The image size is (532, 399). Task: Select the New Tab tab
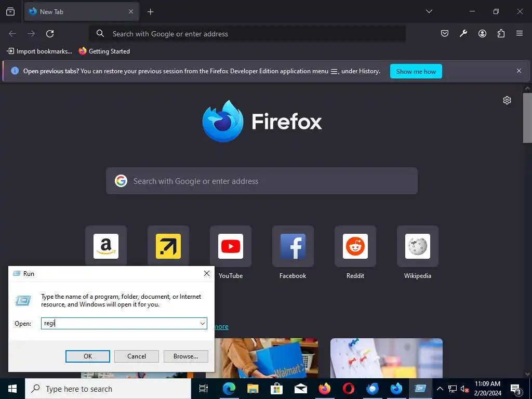point(82,11)
